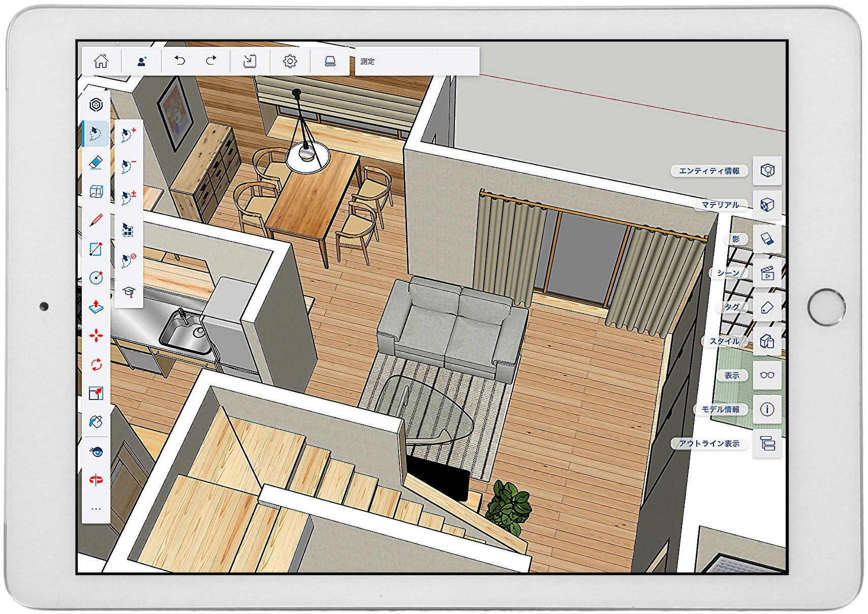Expand the Outliner (アウトライン表示) panel
868x614 pixels.
coord(767,443)
